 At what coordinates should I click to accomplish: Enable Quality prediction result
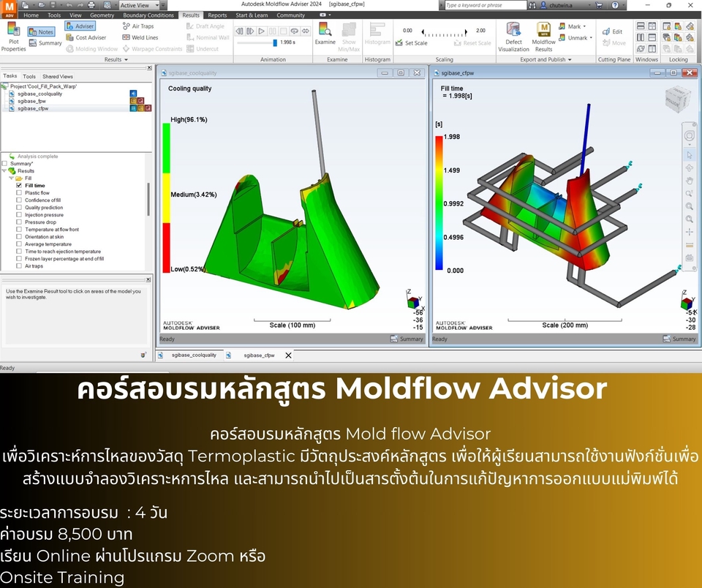(x=18, y=208)
